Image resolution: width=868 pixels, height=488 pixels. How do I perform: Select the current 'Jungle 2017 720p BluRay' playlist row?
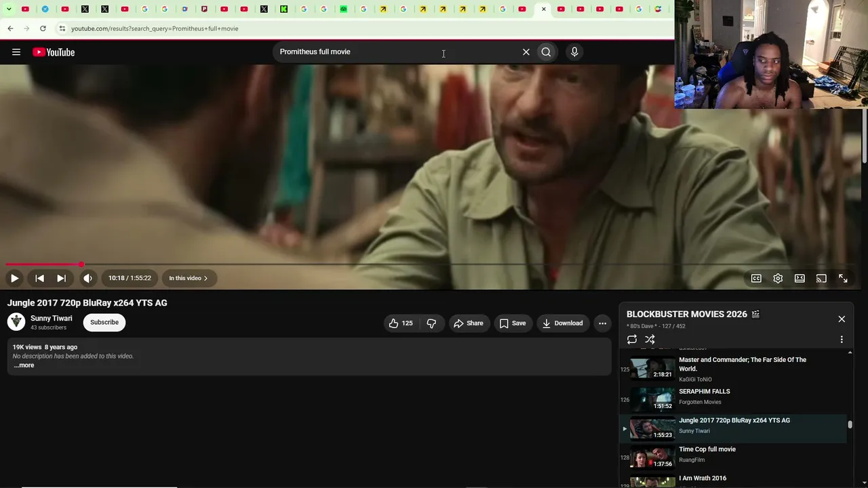tap(733, 428)
